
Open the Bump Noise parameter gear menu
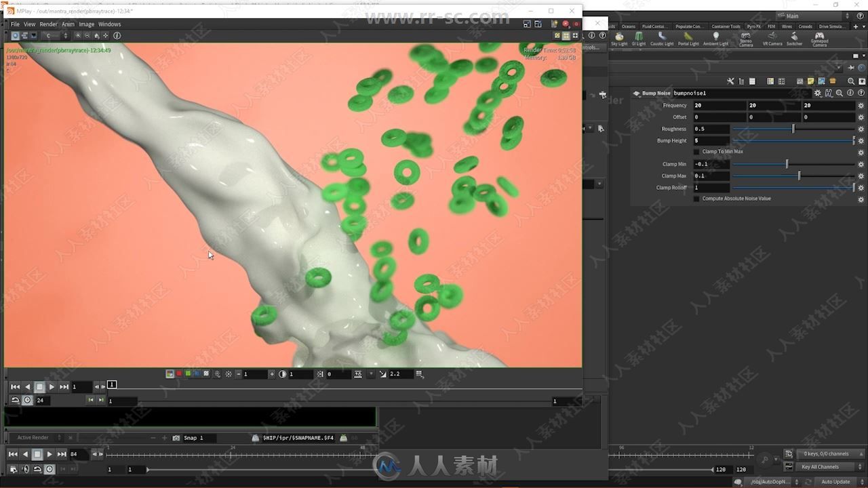818,93
